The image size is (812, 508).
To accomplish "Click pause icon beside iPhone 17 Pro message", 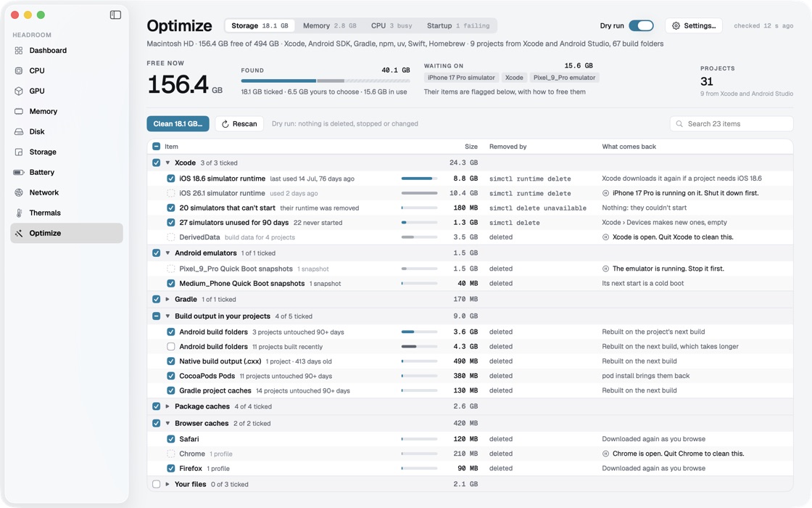I will (x=605, y=193).
